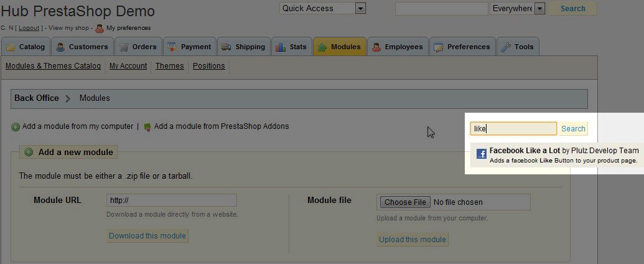Focus the Module URL input field

point(171,200)
